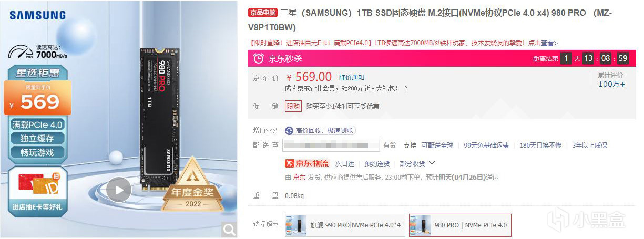The height and width of the screenshot is (239, 644).
Task: Click the 京东秒杀 alarm clock icon
Action: coord(259,58)
